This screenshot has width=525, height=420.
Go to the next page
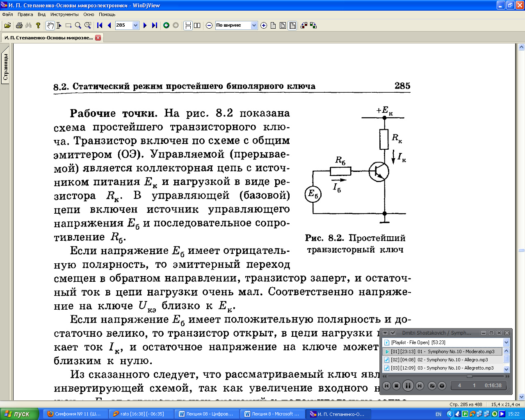(145, 25)
